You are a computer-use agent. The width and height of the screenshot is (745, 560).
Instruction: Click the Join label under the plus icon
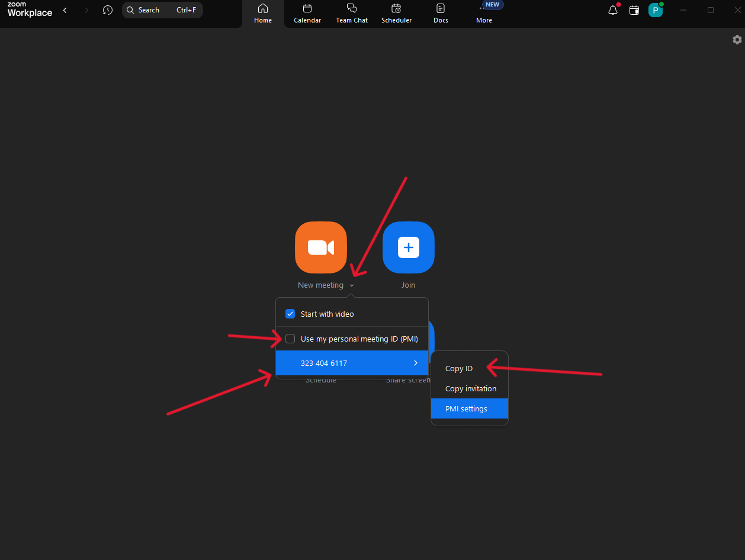tap(409, 285)
